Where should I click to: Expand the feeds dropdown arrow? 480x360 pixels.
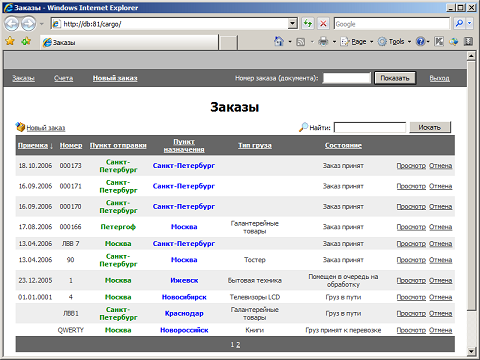(x=312, y=42)
